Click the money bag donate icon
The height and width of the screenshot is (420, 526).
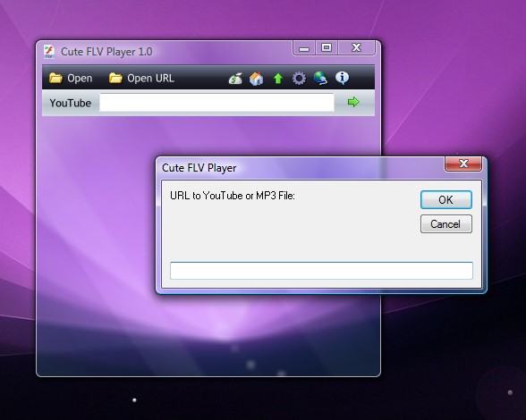point(235,79)
